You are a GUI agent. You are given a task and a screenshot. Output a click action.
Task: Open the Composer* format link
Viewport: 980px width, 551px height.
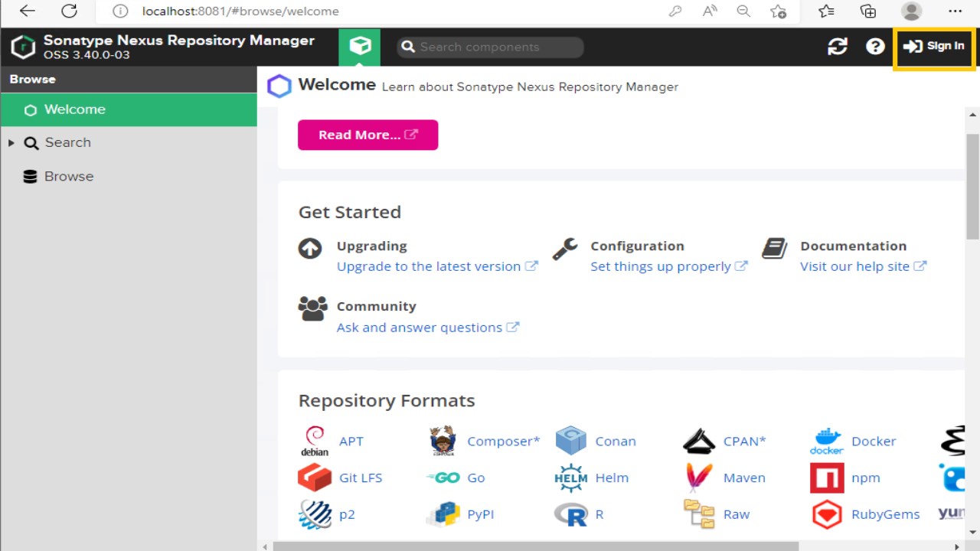[x=504, y=442]
